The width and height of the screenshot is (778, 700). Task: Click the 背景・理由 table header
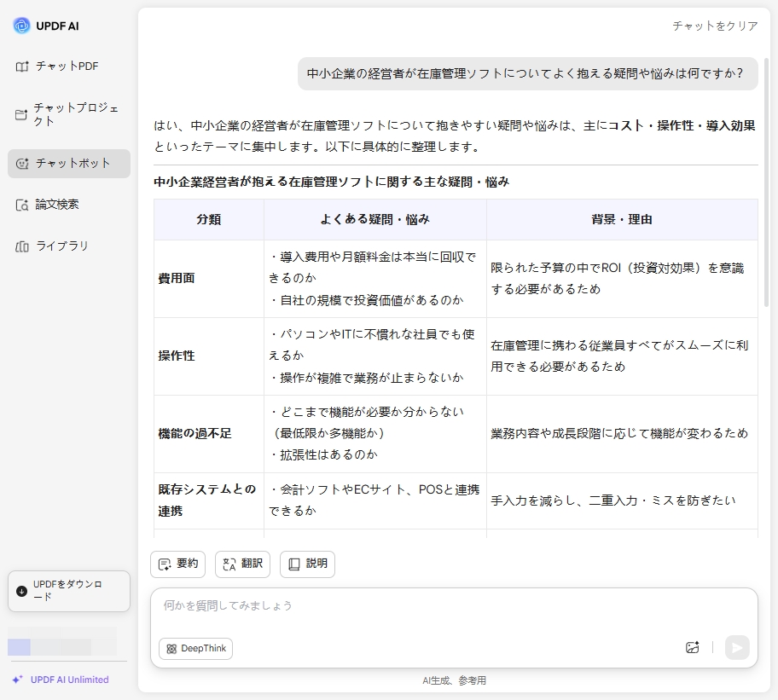[x=622, y=220]
